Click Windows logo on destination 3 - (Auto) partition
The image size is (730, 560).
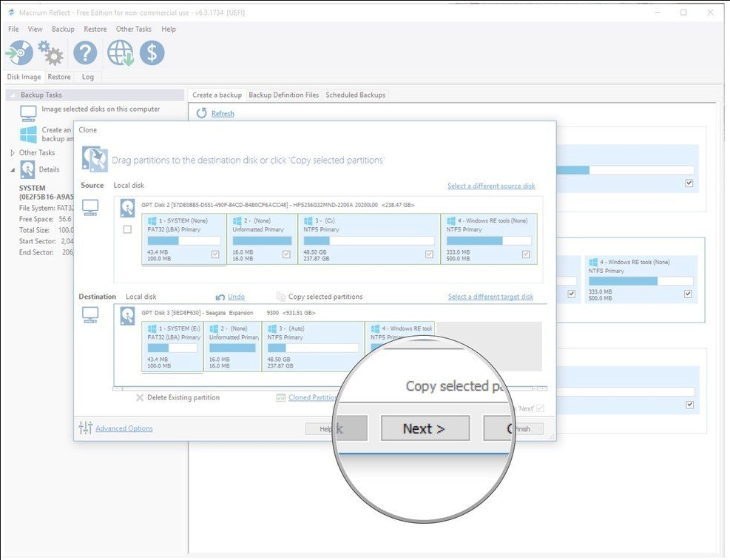point(272,328)
